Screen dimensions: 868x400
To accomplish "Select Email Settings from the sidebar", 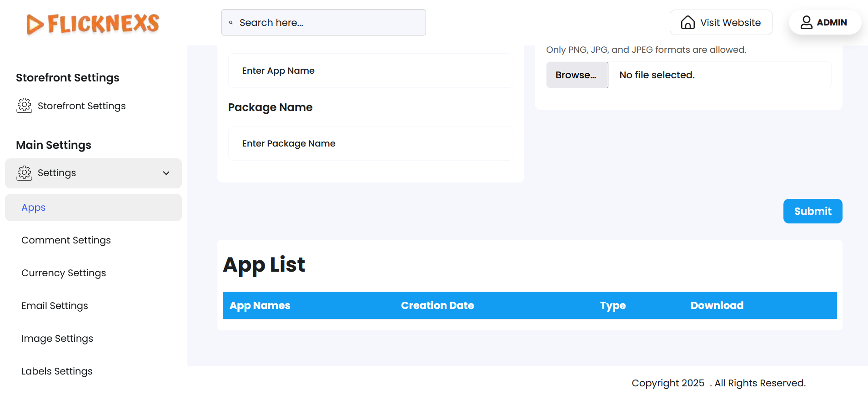I will (x=55, y=306).
